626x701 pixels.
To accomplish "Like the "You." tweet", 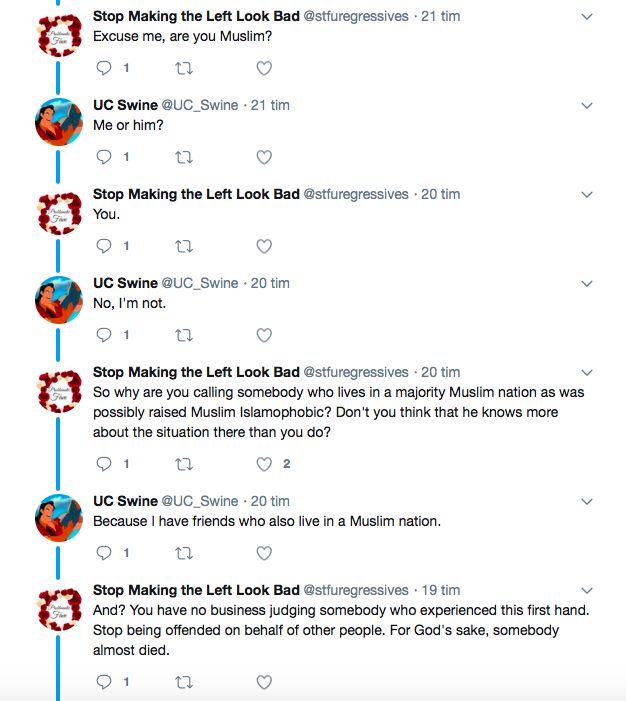I will pos(264,246).
